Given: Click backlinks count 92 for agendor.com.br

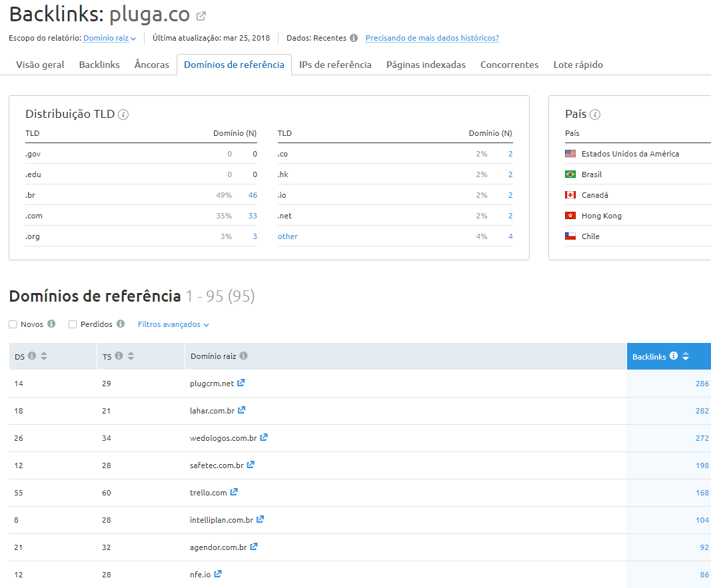Looking at the screenshot, I should pos(704,547).
